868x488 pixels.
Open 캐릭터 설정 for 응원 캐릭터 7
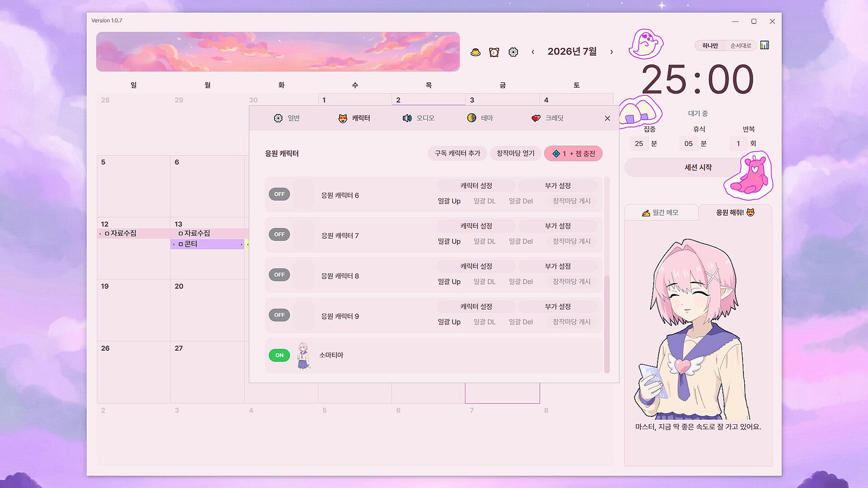[476, 226]
